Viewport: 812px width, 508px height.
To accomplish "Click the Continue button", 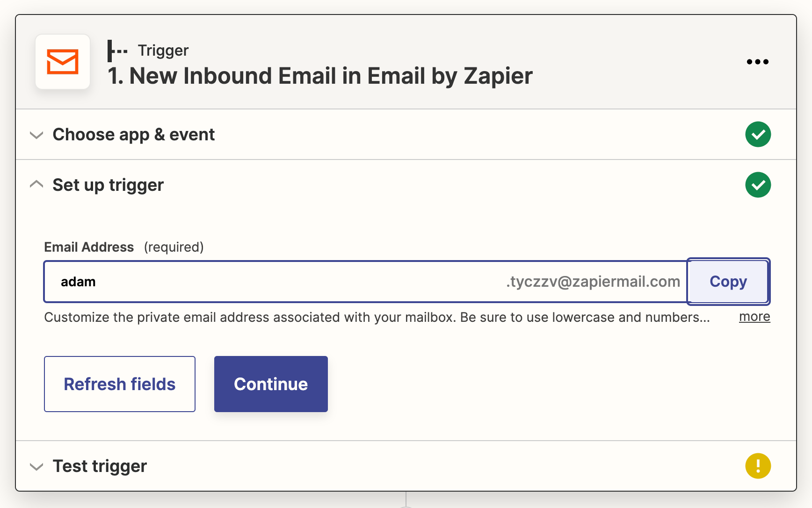I will tap(271, 384).
